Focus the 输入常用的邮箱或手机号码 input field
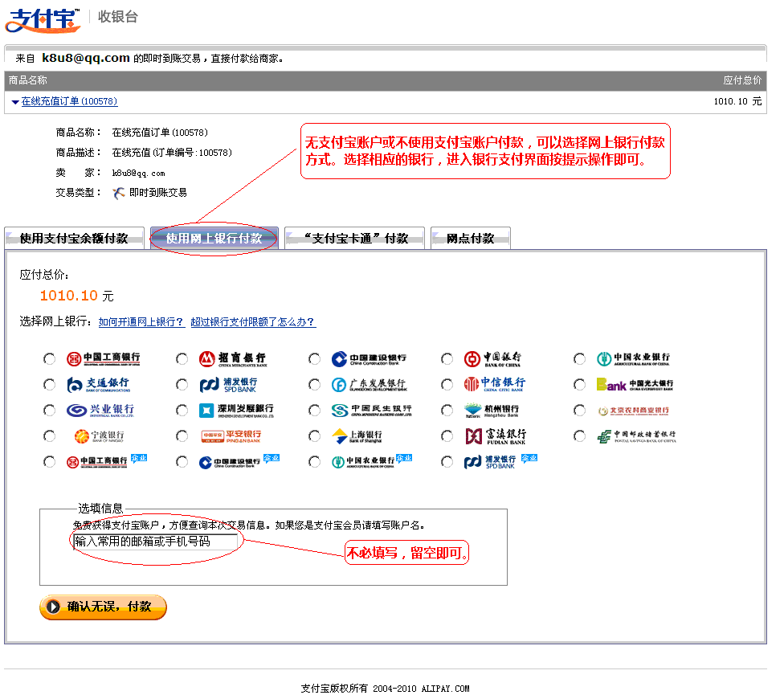784x695 pixels. pyautogui.click(x=156, y=542)
